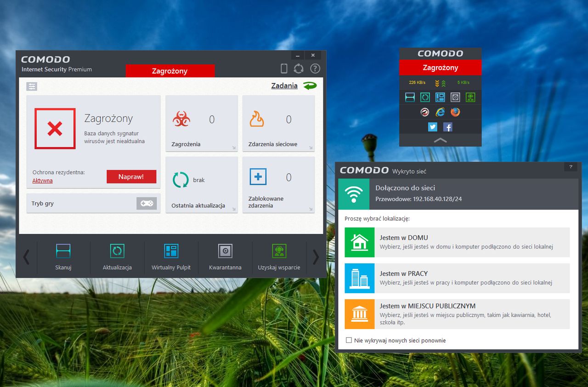588x387 pixels.
Task: Launch Aktualizacja from bottom toolbar
Action: coord(117,257)
